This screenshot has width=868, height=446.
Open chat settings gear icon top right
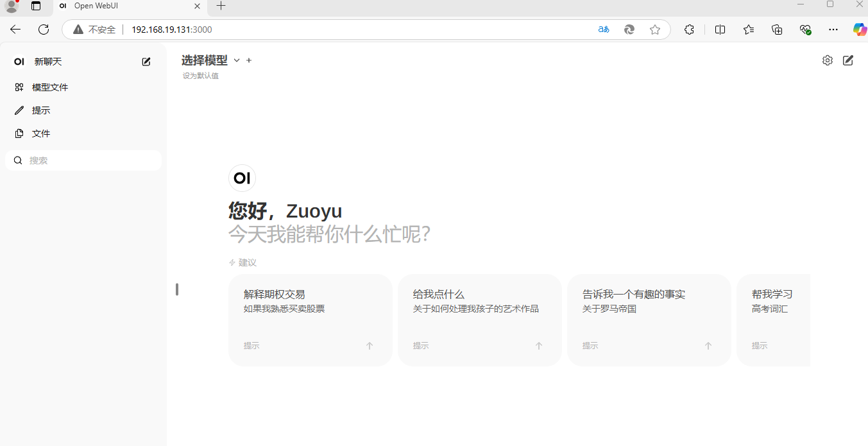828,60
